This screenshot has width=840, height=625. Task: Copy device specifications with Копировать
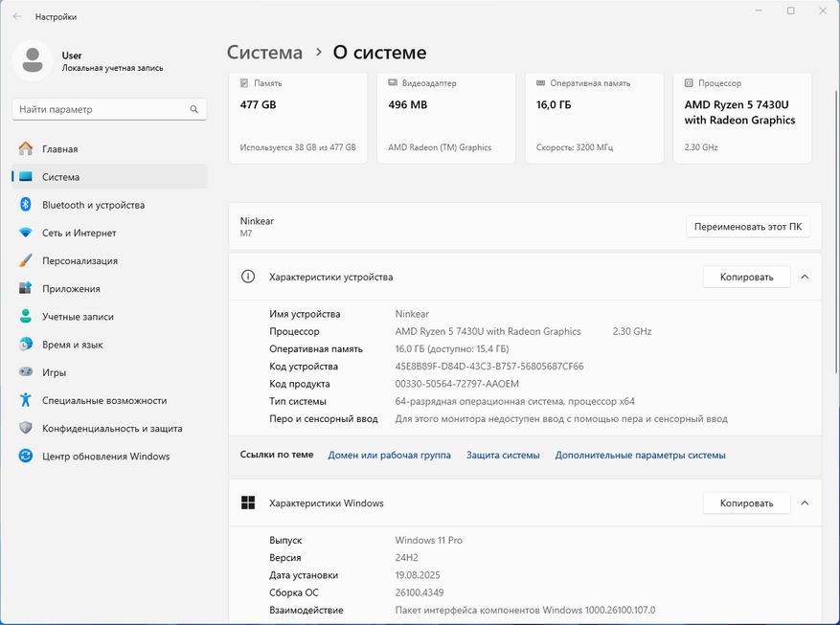[x=746, y=277]
